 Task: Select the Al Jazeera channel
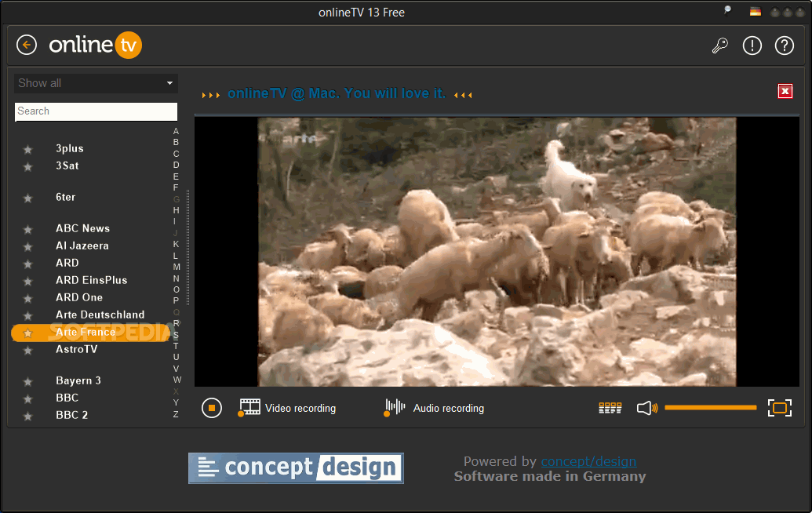click(82, 246)
